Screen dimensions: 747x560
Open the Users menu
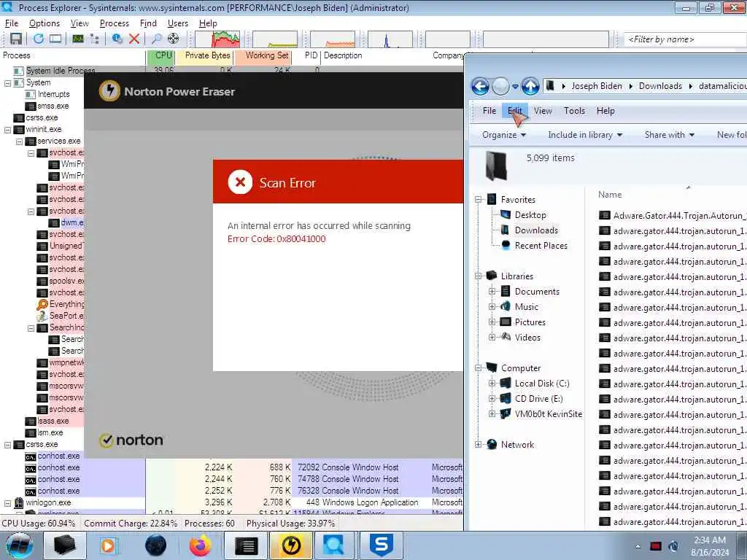click(178, 23)
